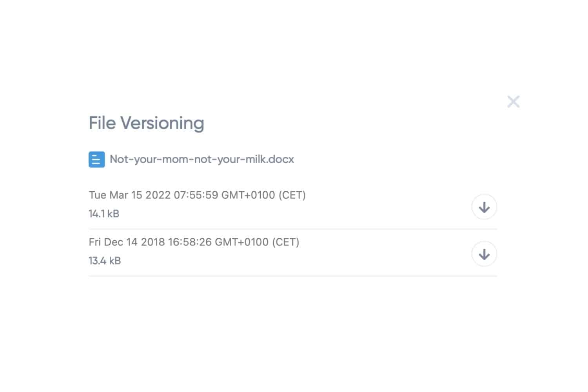Image resolution: width=588 pixels, height=392 pixels.
Task: Click GMT+0100 text in the 2018 entry
Action: pos(242,242)
